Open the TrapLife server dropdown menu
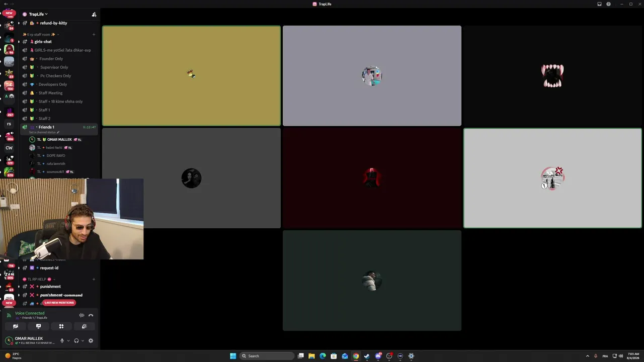 pos(38,14)
